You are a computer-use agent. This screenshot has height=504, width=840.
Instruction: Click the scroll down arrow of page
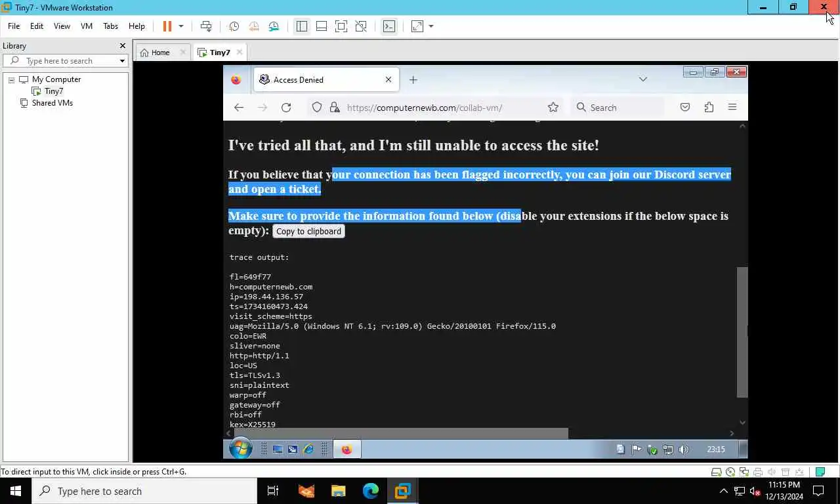(742, 423)
